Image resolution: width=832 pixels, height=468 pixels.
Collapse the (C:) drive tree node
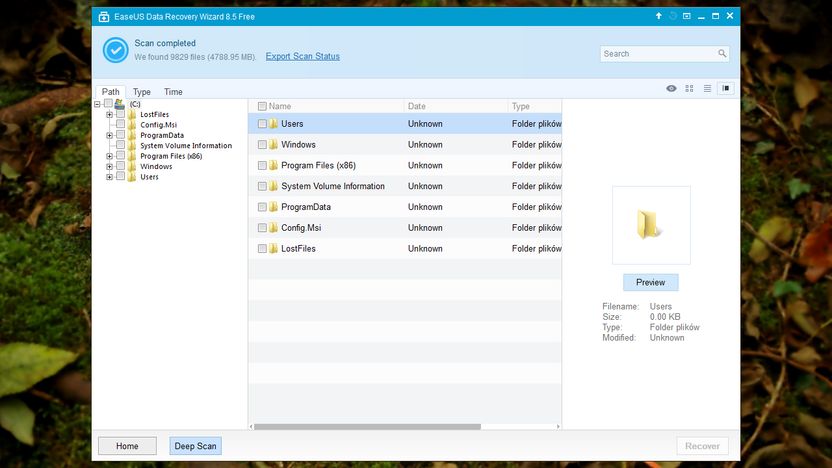click(98, 104)
